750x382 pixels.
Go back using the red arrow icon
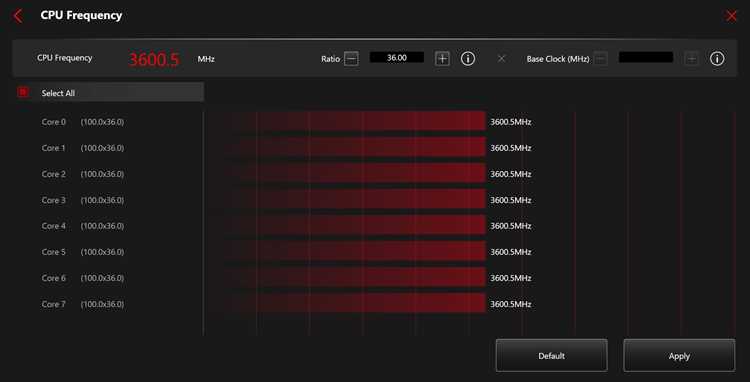tap(18, 16)
